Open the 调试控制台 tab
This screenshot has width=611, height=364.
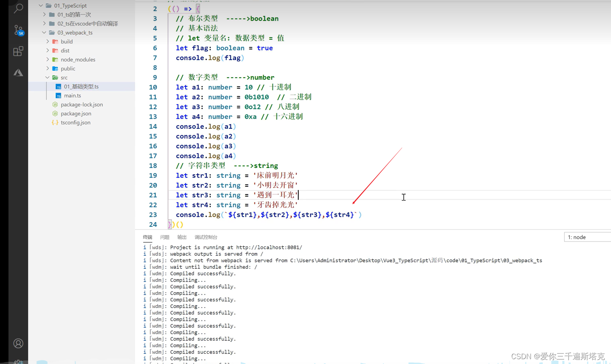[x=206, y=237]
